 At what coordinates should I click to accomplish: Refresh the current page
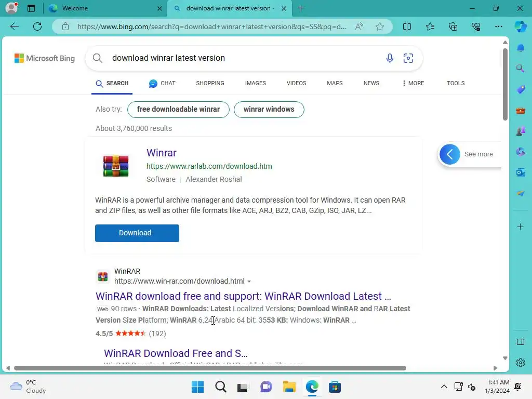point(37,26)
